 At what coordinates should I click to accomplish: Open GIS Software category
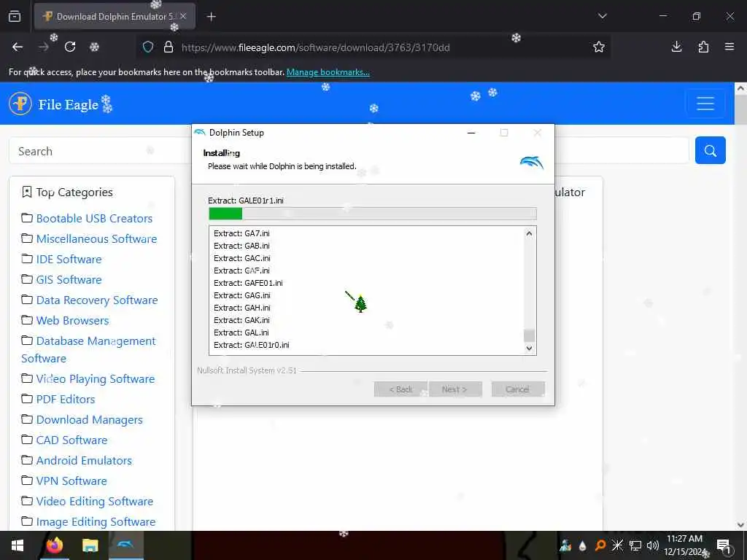pyautogui.click(x=69, y=280)
